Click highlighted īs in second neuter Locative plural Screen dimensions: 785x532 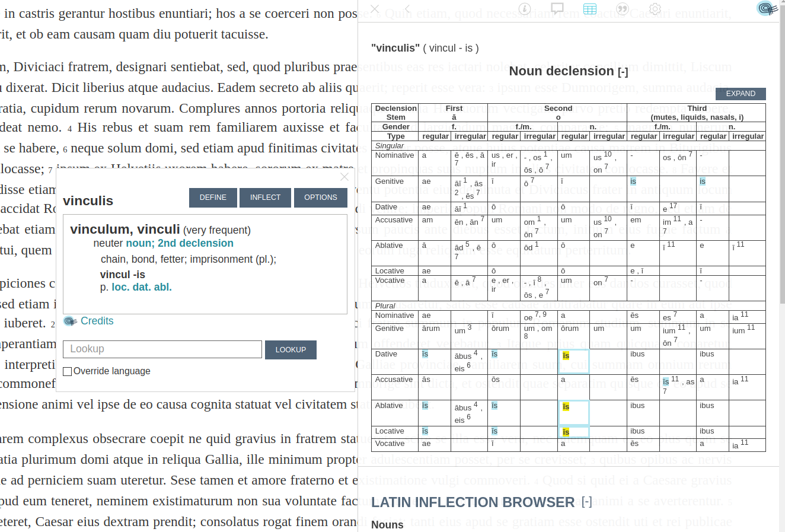566,432
